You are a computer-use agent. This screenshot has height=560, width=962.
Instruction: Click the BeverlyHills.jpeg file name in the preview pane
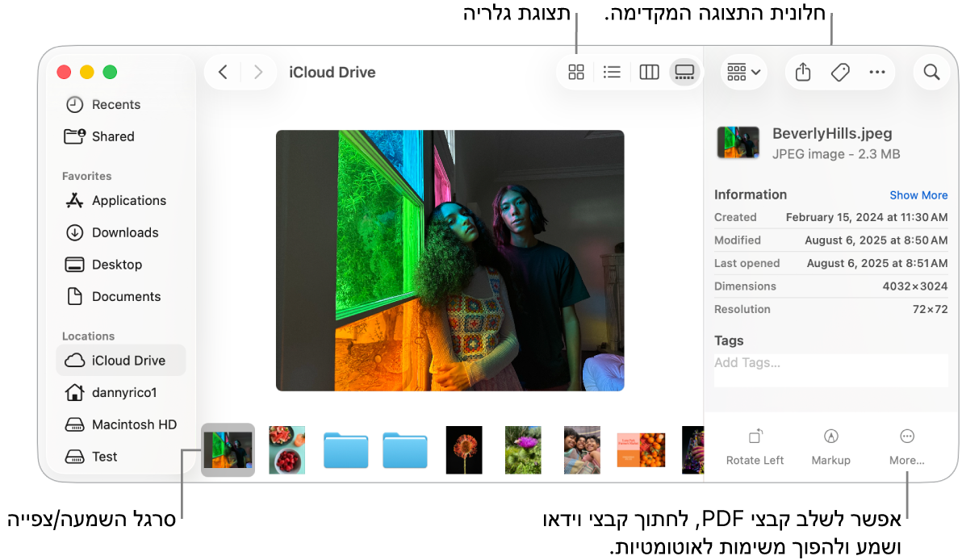click(832, 134)
